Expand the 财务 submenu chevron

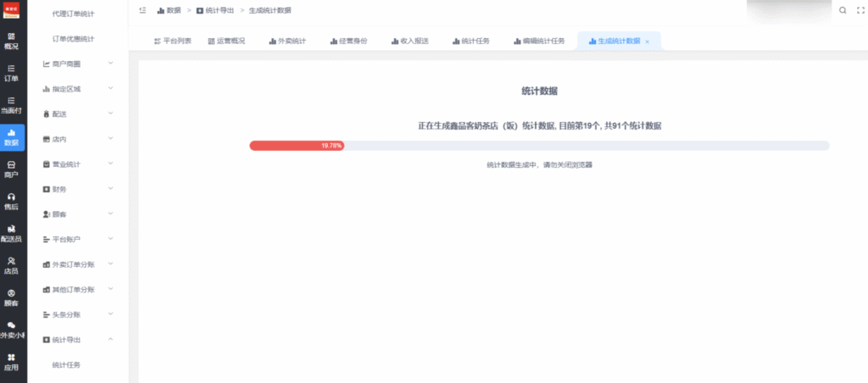click(x=111, y=189)
